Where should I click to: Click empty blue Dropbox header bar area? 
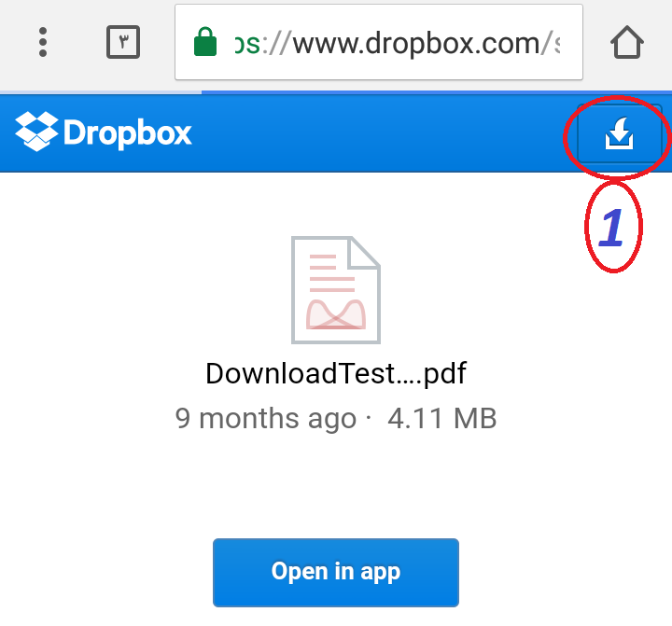pyautogui.click(x=377, y=133)
